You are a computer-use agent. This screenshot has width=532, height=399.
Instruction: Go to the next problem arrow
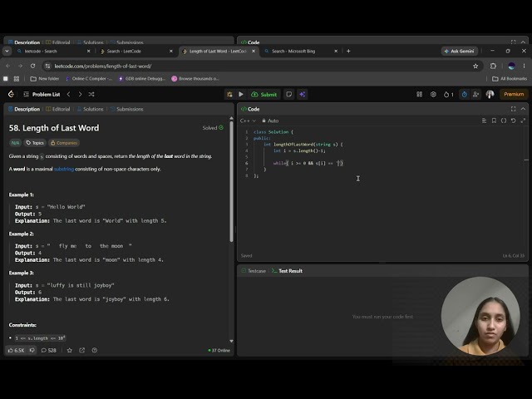pos(80,94)
